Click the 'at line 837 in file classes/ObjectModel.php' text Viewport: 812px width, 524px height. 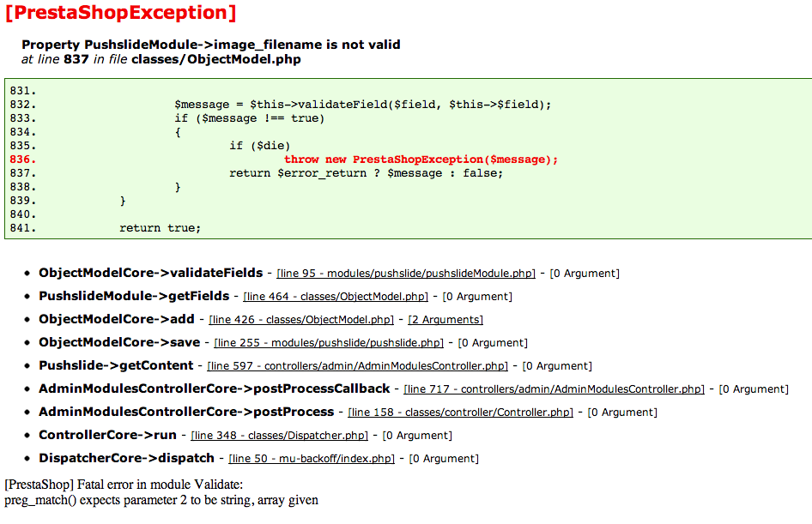pos(161,59)
